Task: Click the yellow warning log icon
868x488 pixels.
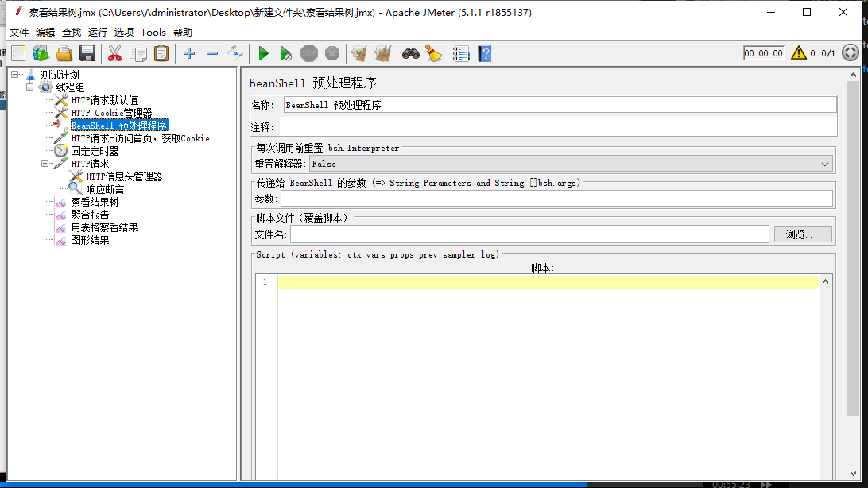Action: point(798,53)
